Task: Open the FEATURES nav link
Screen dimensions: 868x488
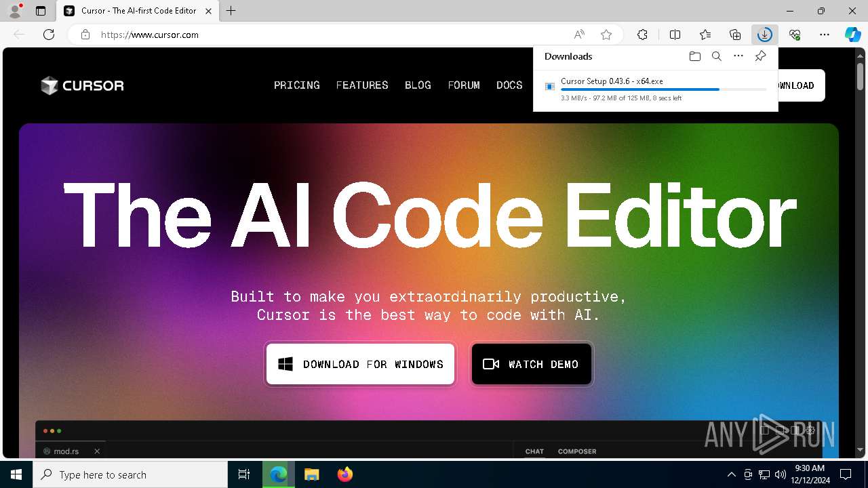Action: (362, 85)
